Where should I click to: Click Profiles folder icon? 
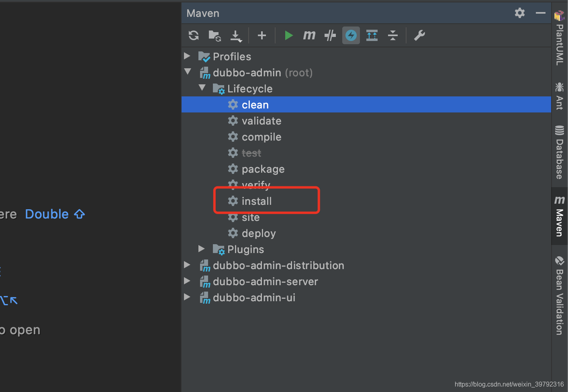204,57
